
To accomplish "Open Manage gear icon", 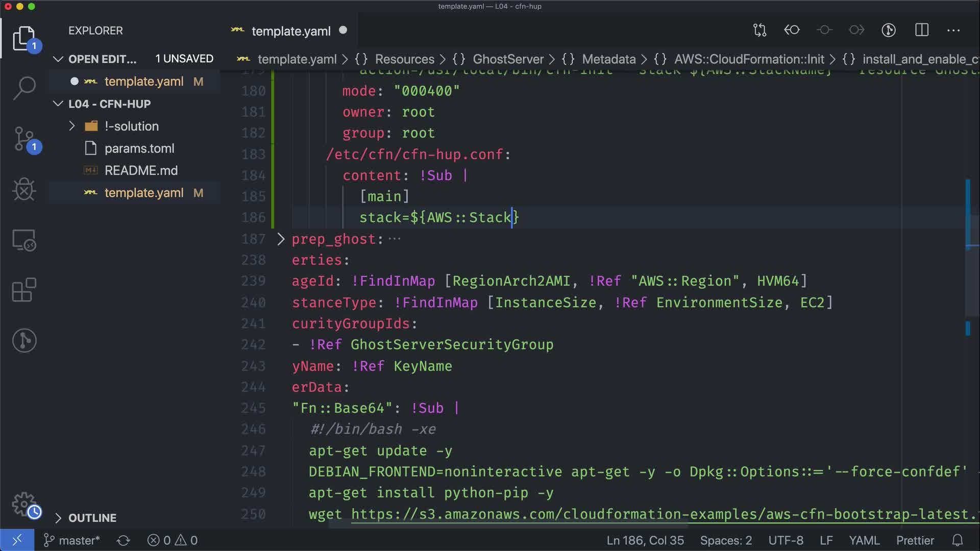I will click(24, 504).
